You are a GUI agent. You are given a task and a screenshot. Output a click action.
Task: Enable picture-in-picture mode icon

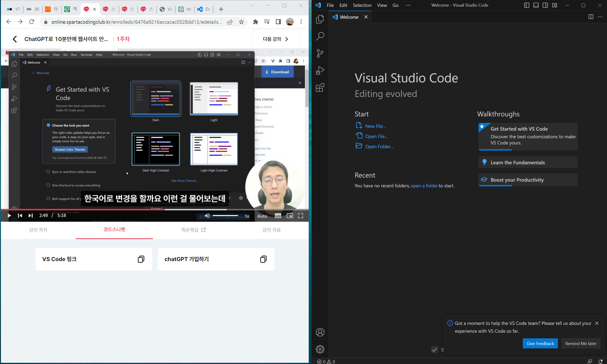click(x=290, y=216)
